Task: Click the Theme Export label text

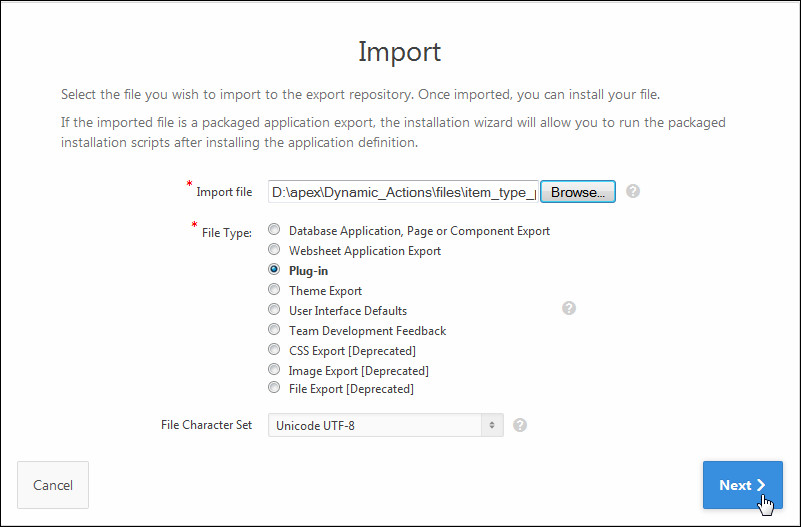Action: pos(325,291)
